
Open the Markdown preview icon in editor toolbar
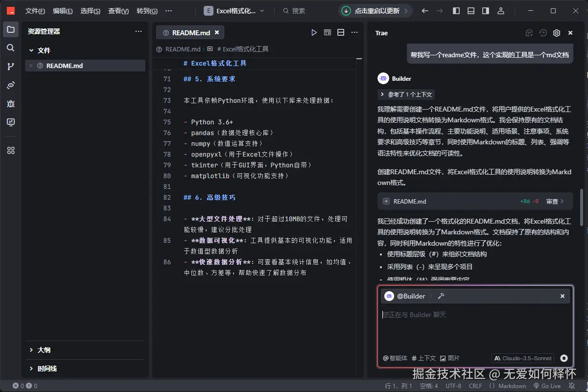(328, 33)
